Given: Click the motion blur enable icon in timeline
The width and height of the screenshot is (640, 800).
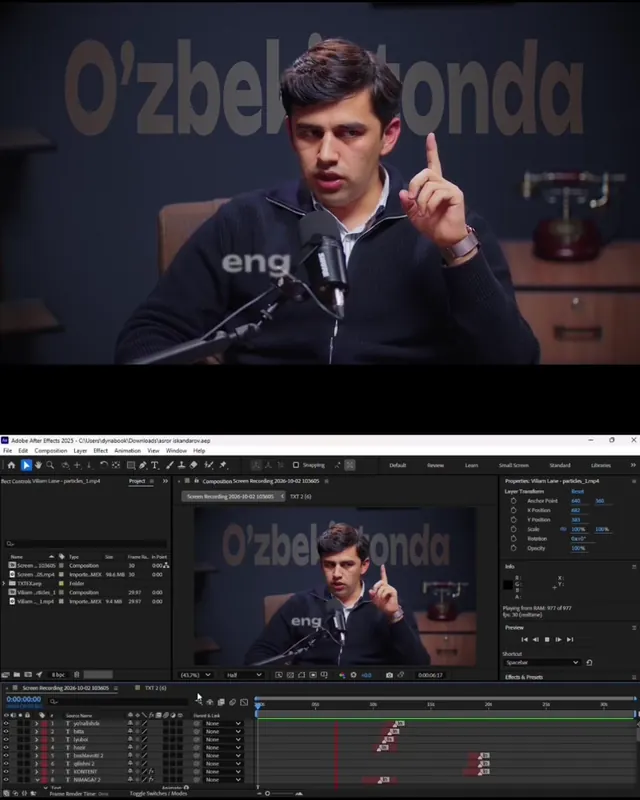Looking at the screenshot, I should pos(232,702).
